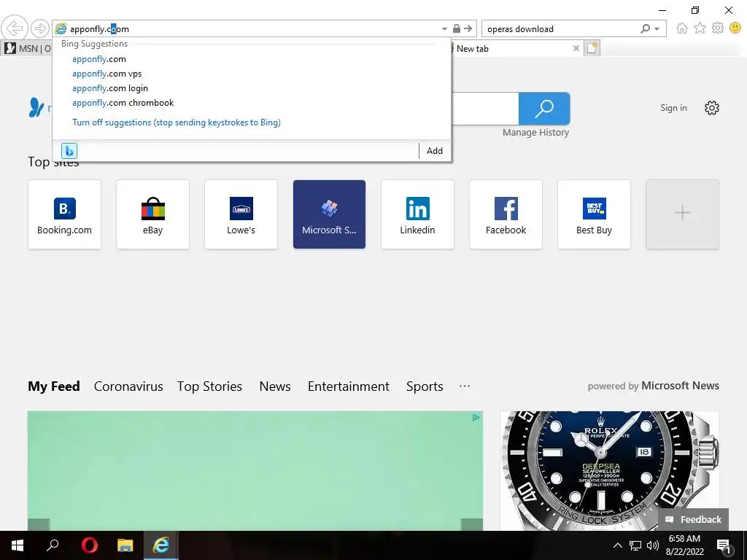Click Manage History link
The image size is (747, 560).
click(535, 133)
